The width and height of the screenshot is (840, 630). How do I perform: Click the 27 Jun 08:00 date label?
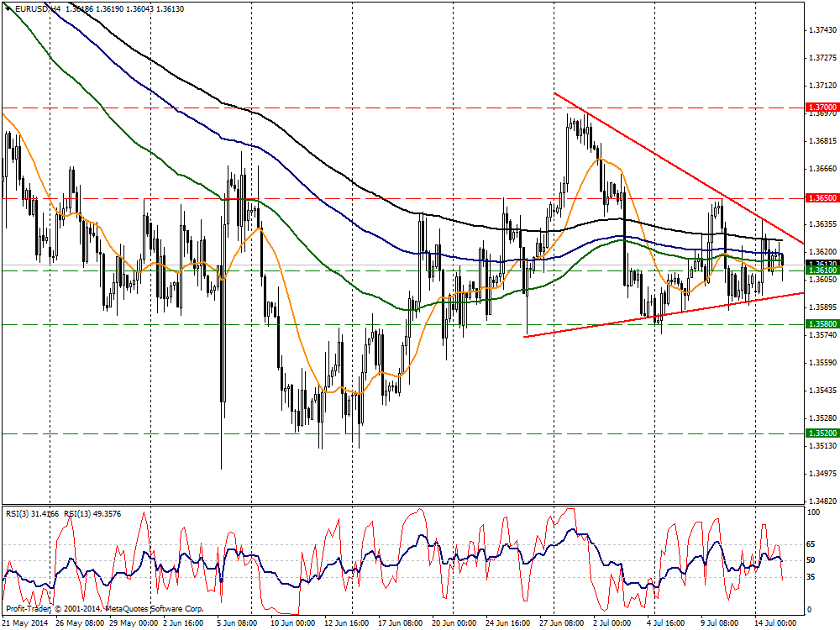562,623
